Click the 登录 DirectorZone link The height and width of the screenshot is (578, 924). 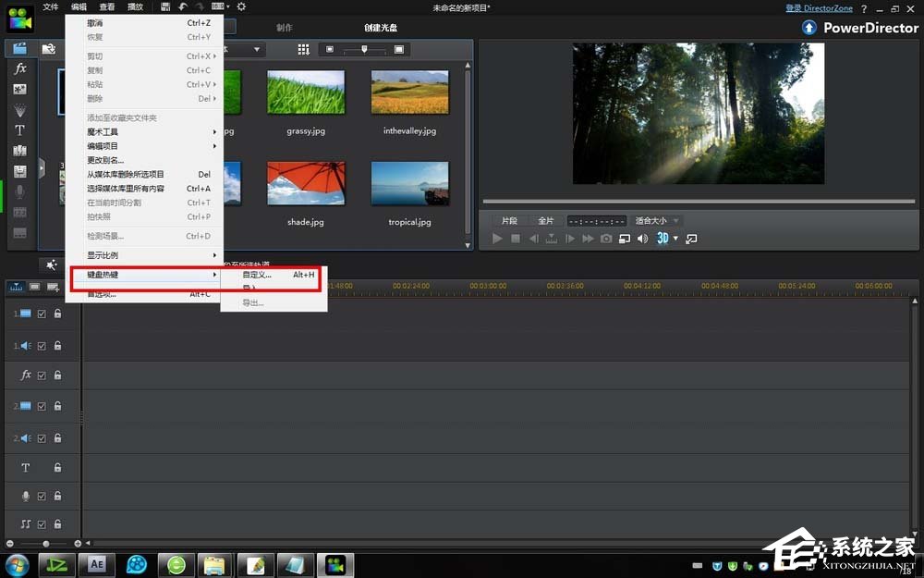(819, 7)
